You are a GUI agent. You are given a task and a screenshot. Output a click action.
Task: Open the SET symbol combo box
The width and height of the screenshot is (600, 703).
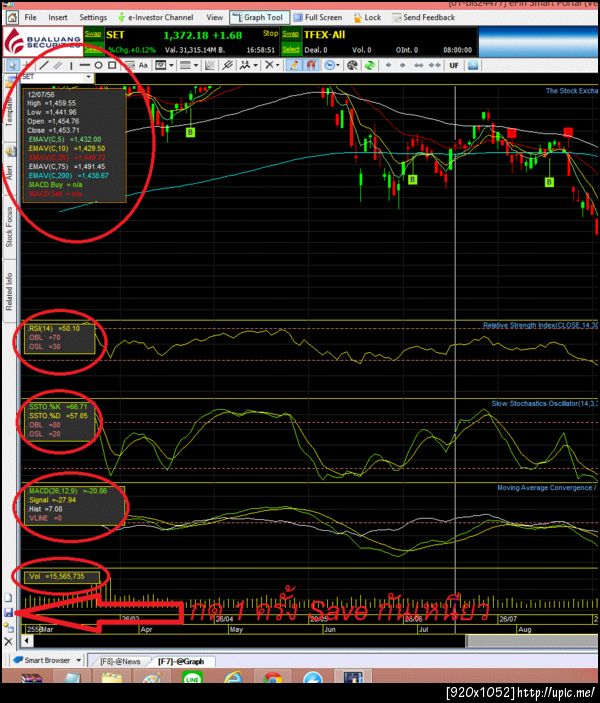pos(57,77)
